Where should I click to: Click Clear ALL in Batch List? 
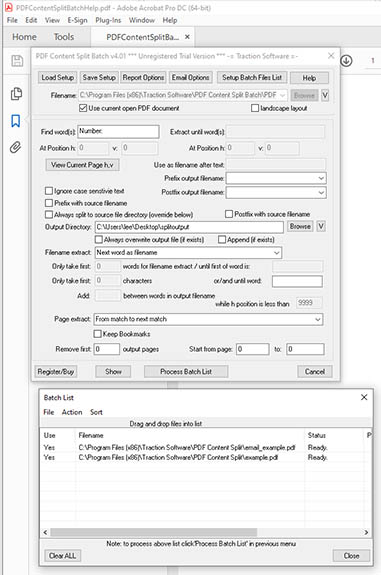click(62, 556)
